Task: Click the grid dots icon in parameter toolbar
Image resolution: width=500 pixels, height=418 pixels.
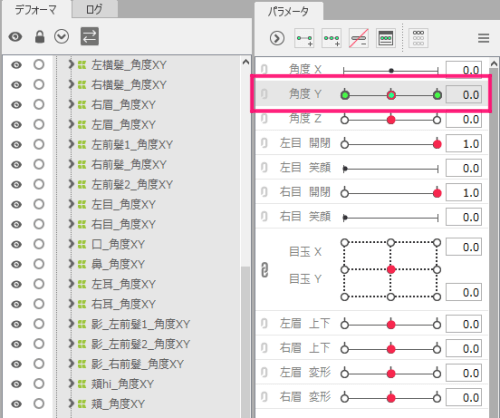Action: coord(418,38)
